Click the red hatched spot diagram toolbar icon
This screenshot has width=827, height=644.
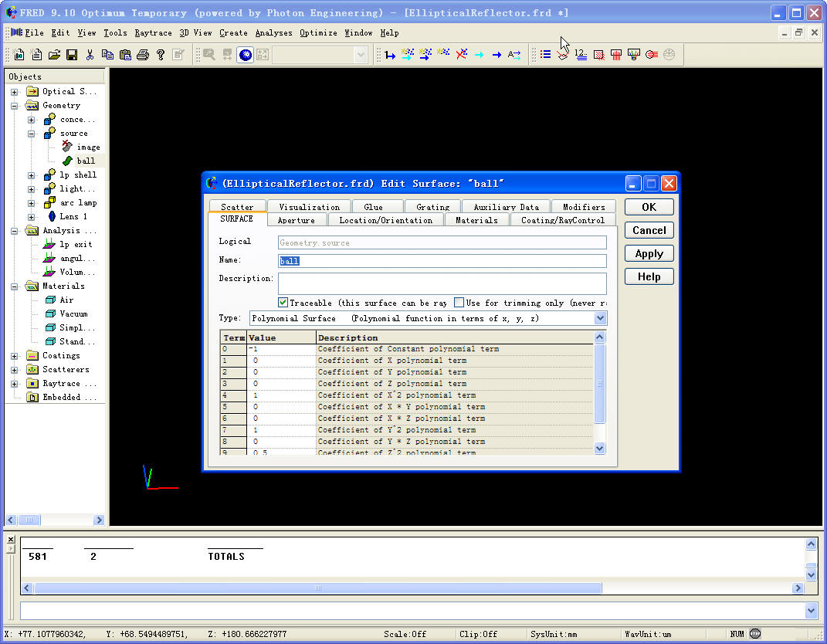tap(598, 54)
